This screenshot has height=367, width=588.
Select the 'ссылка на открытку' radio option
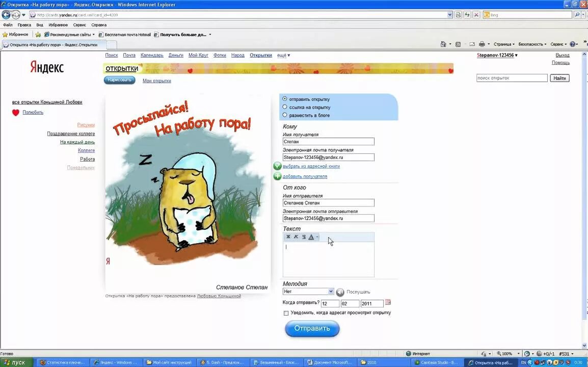point(285,107)
